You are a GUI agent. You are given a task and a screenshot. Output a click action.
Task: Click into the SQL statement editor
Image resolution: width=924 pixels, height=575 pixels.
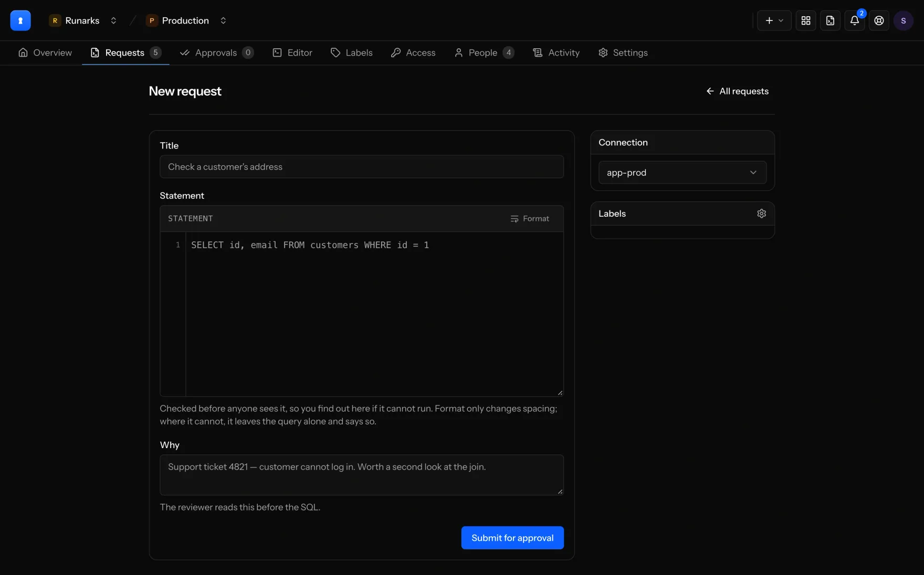tap(374, 314)
